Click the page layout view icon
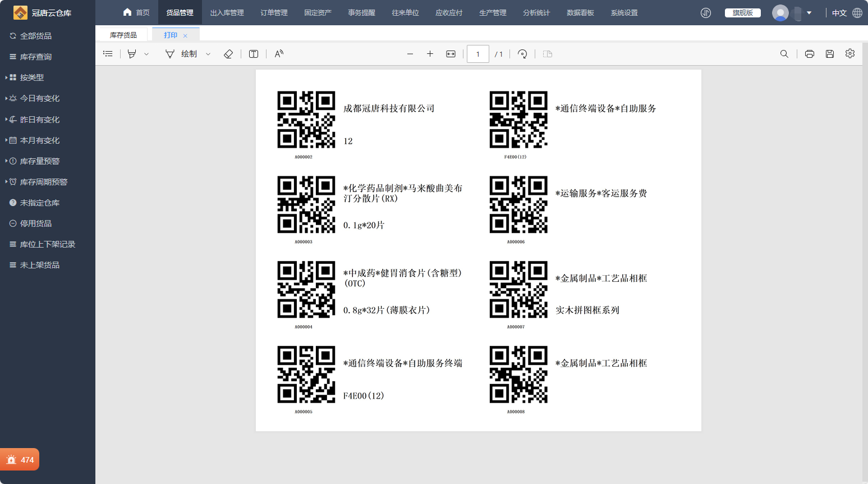868x484 pixels. pos(548,54)
